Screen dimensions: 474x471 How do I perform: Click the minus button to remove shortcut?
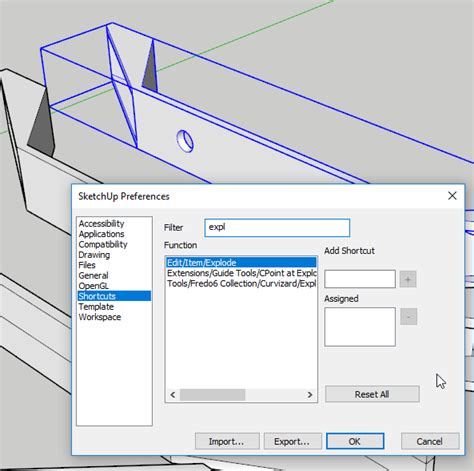pos(409,317)
